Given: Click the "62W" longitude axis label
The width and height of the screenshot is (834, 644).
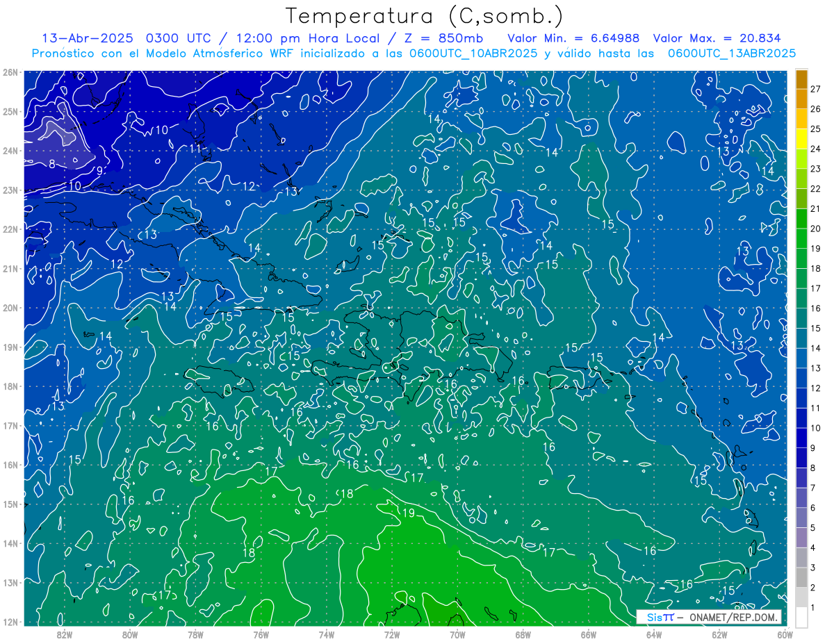Looking at the screenshot, I should pos(719,634).
